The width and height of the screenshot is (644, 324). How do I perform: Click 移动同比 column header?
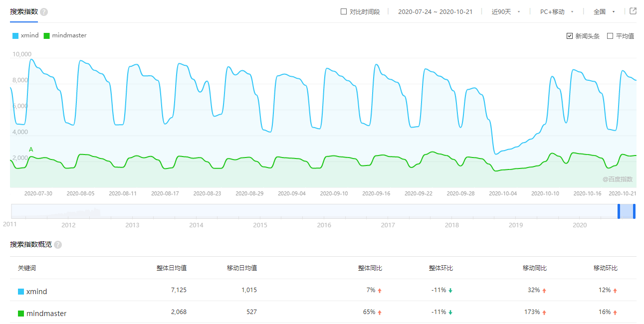[x=535, y=268]
